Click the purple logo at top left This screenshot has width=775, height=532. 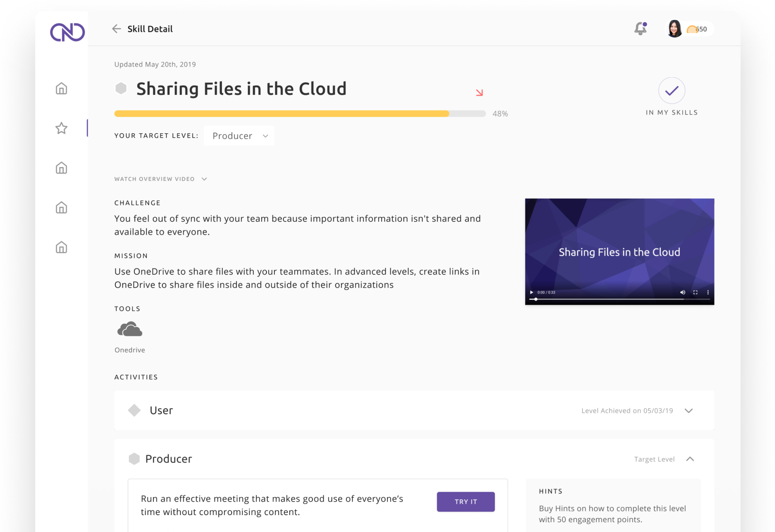67,32
